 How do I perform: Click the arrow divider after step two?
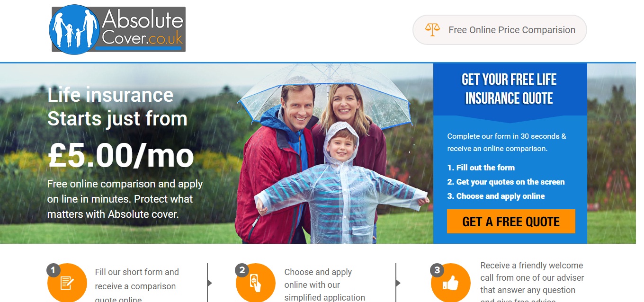[397, 283]
